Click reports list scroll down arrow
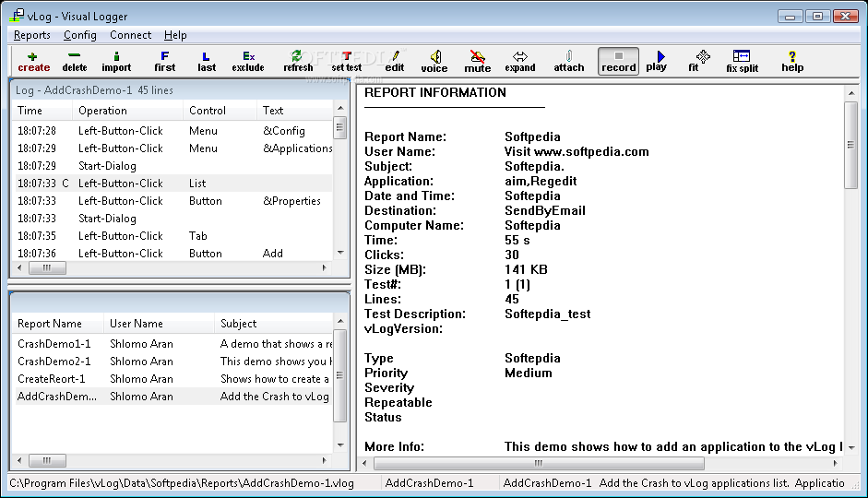The image size is (868, 498). pos(340,445)
